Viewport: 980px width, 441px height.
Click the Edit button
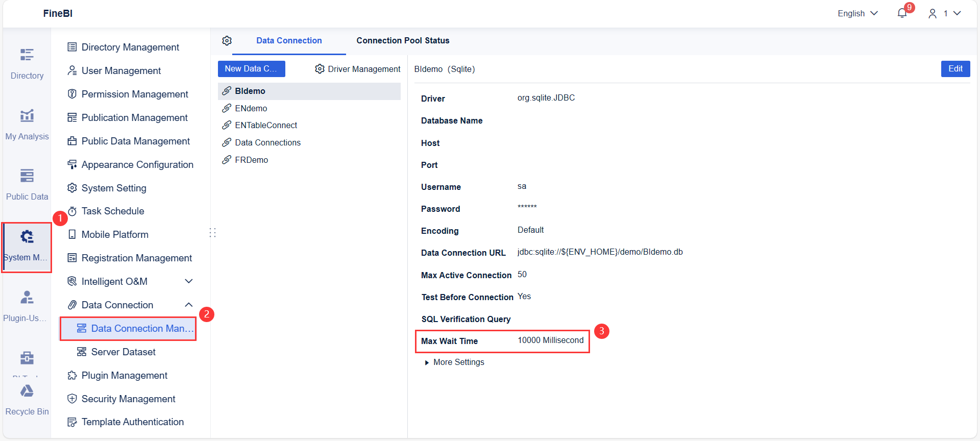tap(955, 69)
